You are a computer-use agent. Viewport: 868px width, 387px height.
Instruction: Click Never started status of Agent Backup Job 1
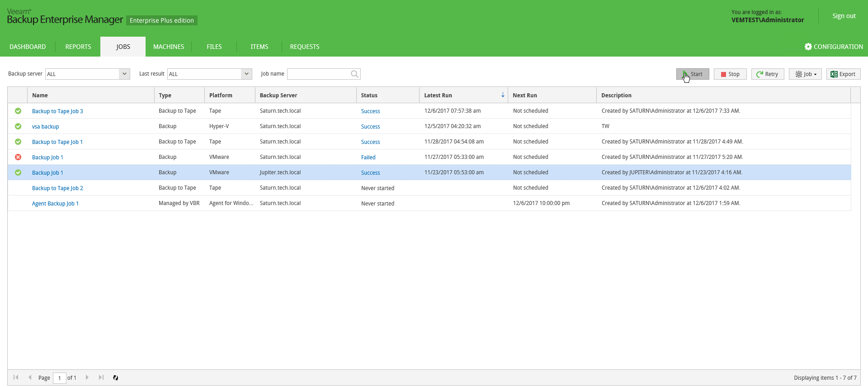tap(377, 204)
